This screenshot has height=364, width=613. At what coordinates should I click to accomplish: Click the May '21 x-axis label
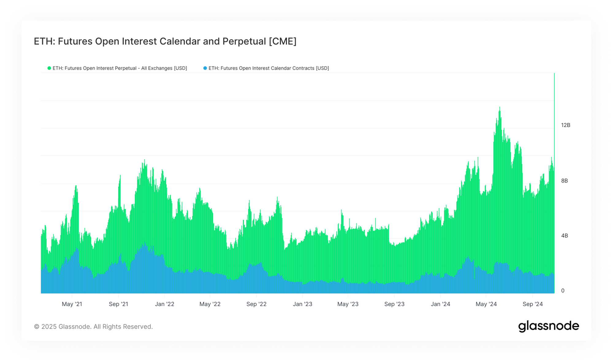pos(72,304)
